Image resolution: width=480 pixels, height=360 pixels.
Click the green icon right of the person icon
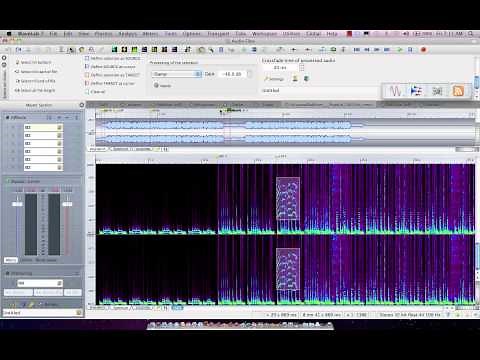click(306, 79)
